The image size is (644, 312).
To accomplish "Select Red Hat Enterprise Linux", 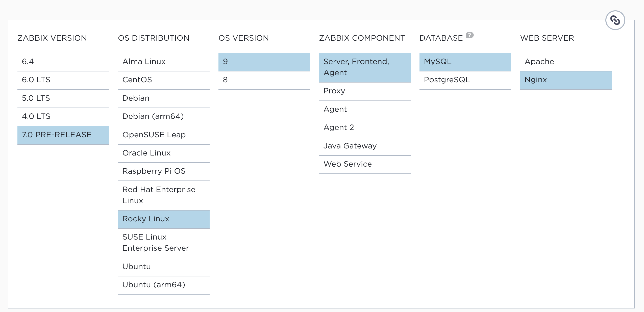I will [164, 195].
